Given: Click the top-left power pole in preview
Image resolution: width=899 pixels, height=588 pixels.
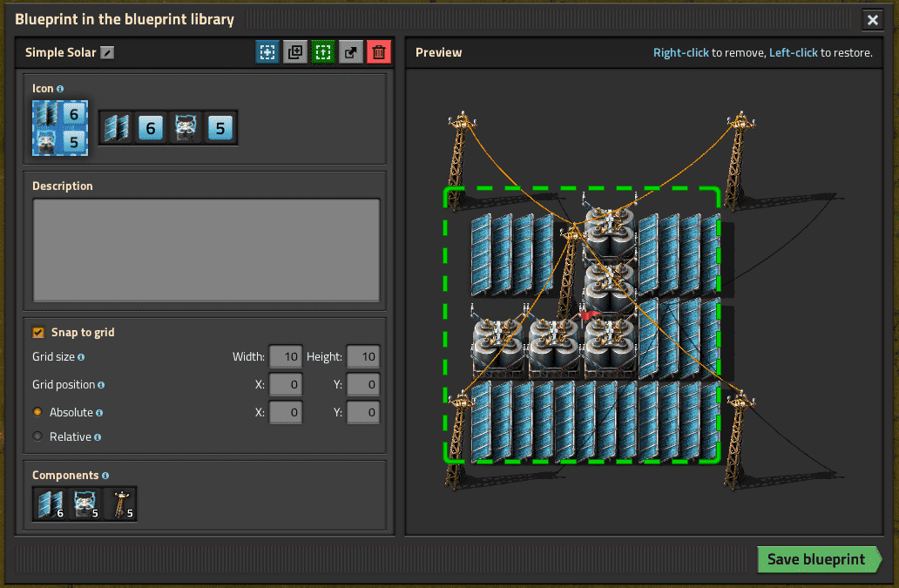Looking at the screenshot, I should click(459, 160).
